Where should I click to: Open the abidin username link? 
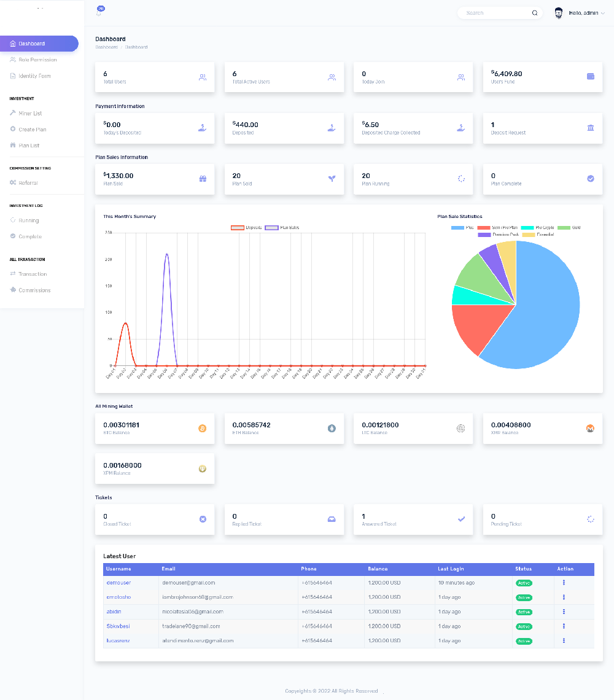tap(114, 612)
